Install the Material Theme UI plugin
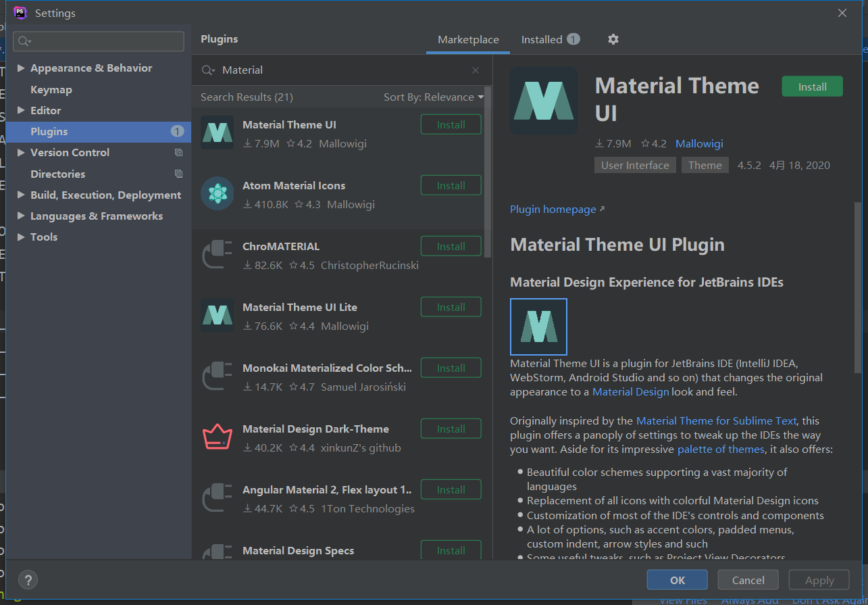 812,86
